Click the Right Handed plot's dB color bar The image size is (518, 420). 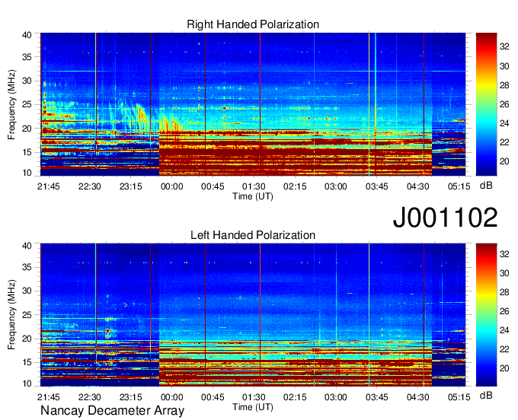(486, 104)
